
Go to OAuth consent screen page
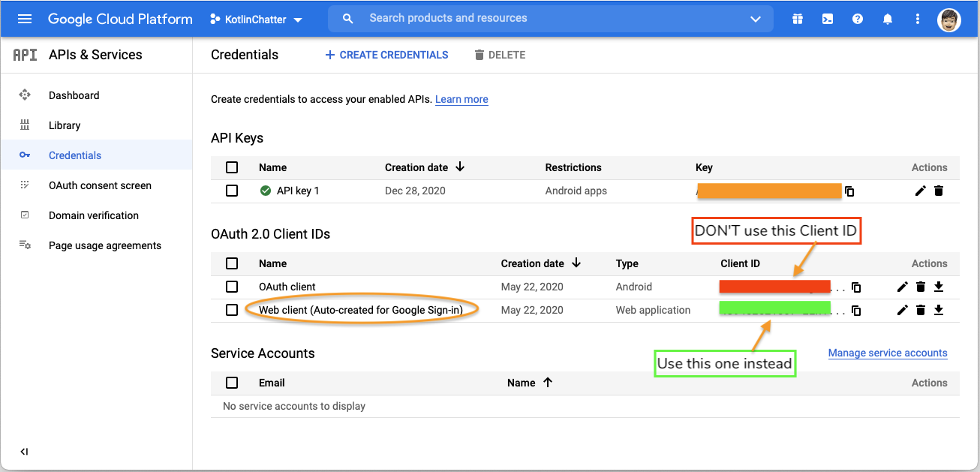[100, 185]
